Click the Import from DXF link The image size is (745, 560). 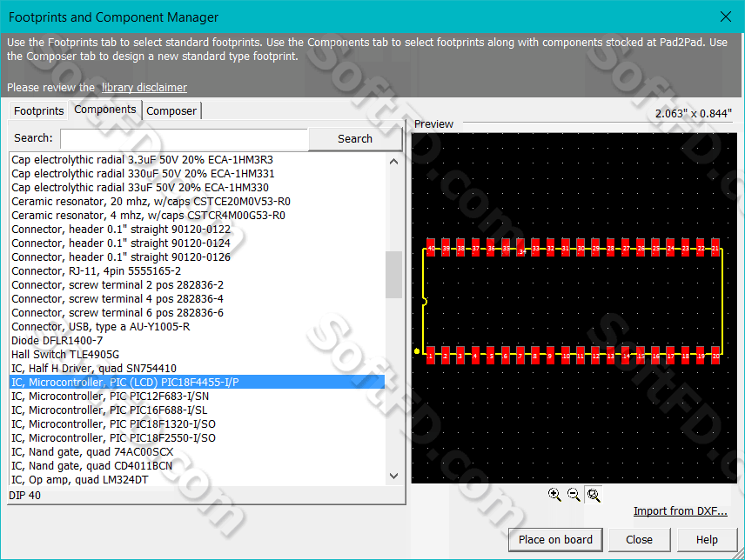pyautogui.click(x=680, y=510)
